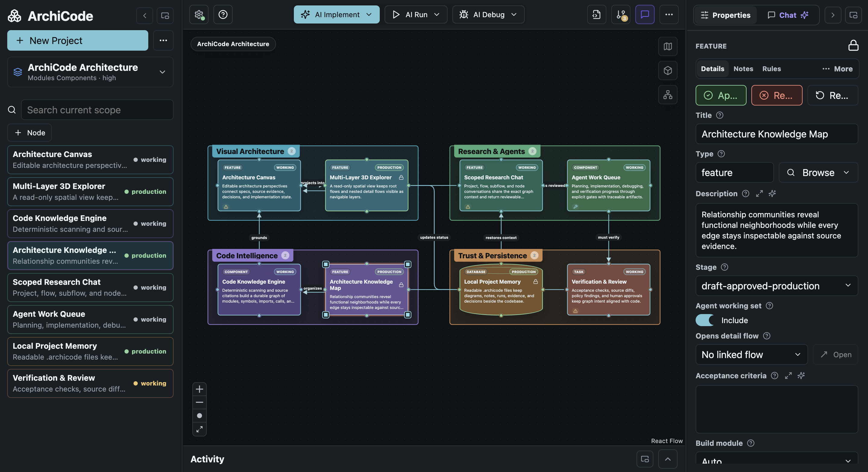Click the AI sparkle icon next to Description

point(772,194)
